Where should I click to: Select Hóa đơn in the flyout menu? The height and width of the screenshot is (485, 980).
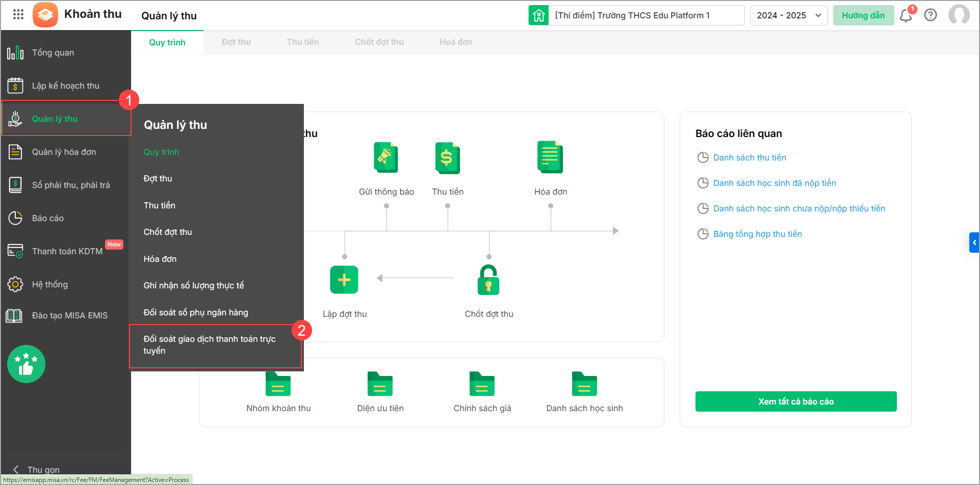[160, 259]
